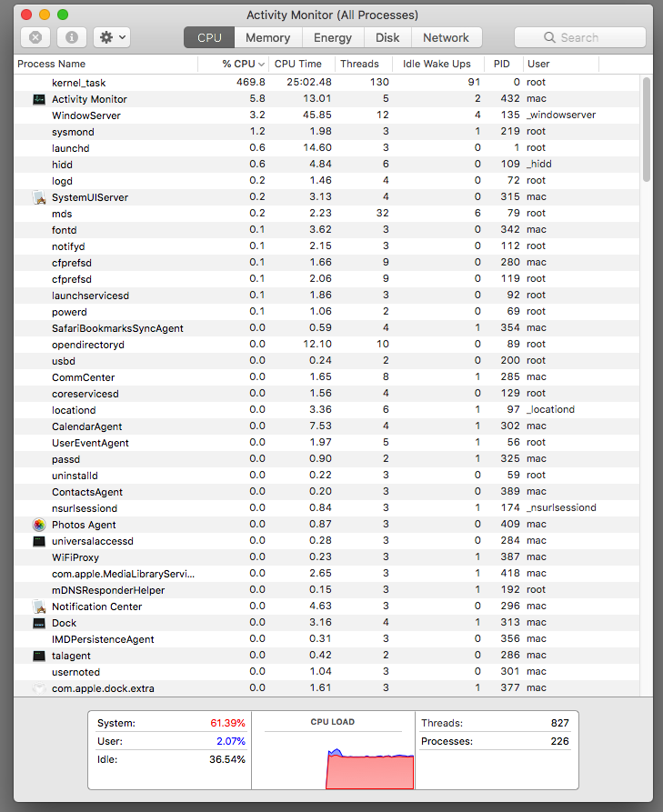
Task: Click the Activity Monitor process icon
Action: click(39, 99)
